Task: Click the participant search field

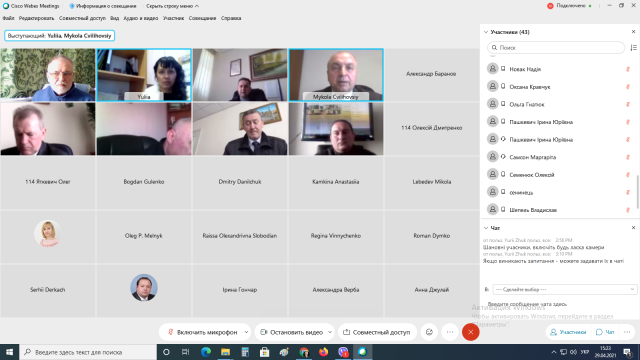Action: click(x=556, y=48)
